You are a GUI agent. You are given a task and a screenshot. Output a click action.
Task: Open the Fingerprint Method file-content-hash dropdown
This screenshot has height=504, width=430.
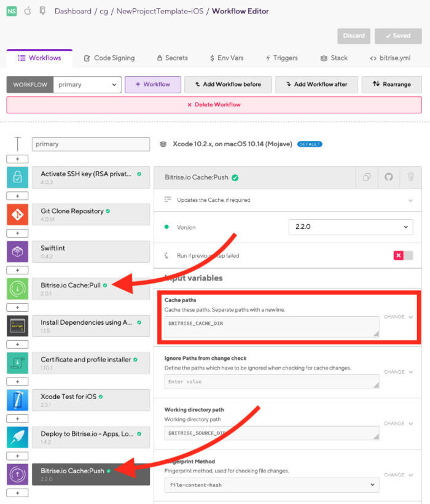pyautogui.click(x=272, y=485)
